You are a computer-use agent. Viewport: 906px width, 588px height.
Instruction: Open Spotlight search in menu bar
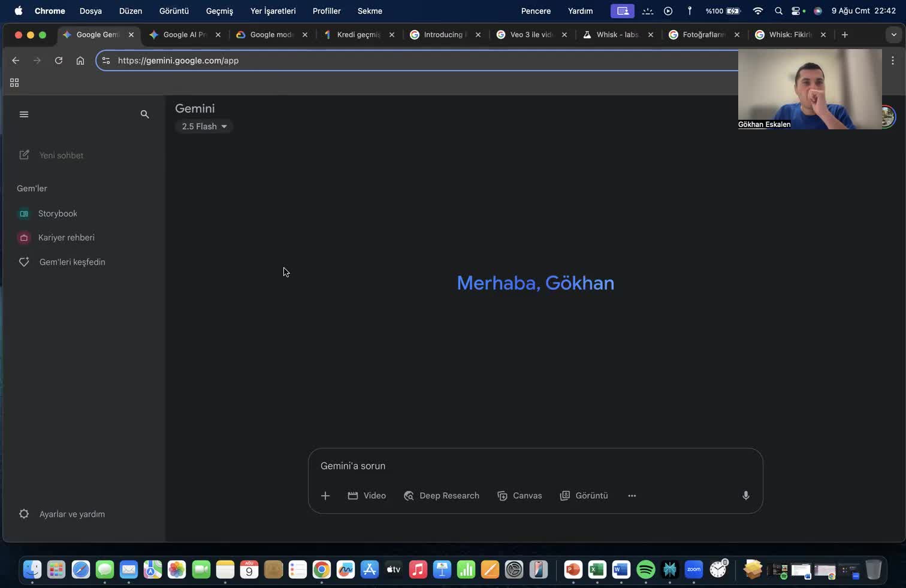(778, 11)
